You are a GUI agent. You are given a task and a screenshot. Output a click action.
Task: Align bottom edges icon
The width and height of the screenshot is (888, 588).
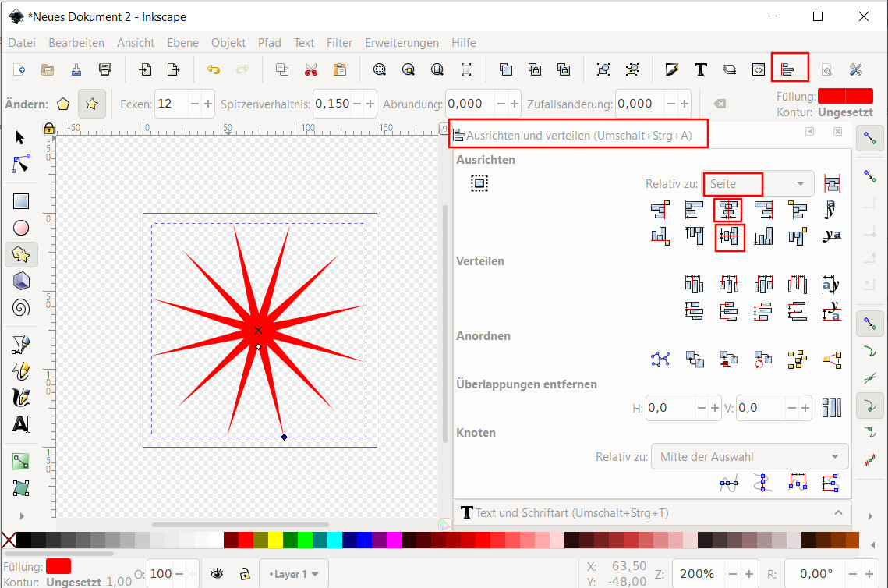tap(762, 236)
